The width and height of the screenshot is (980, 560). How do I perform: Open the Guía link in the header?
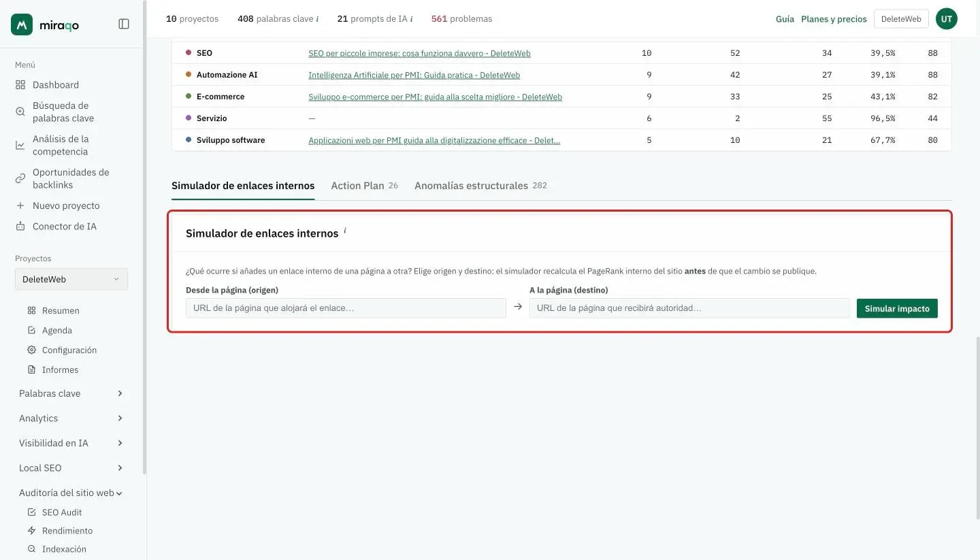[x=785, y=19]
